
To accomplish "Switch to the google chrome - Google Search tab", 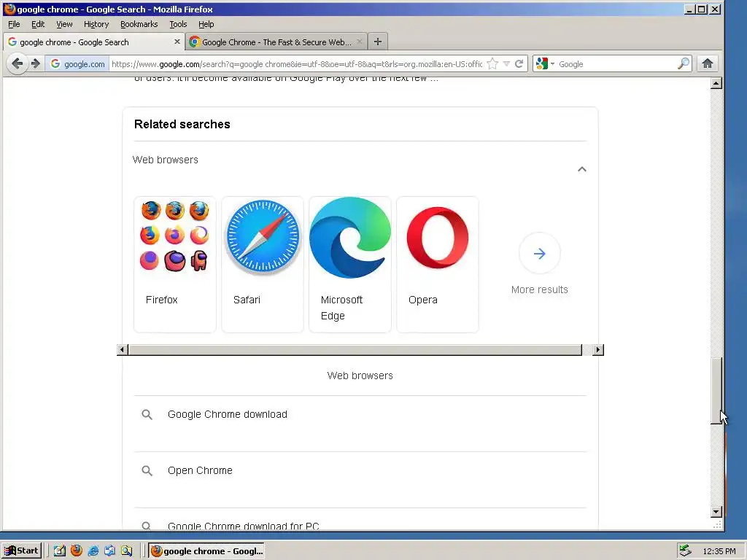I will pyautogui.click(x=93, y=42).
